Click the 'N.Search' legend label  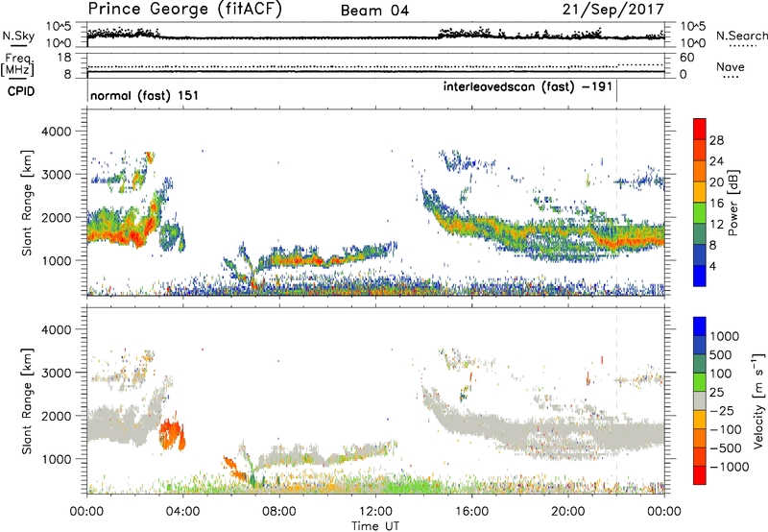[741, 36]
